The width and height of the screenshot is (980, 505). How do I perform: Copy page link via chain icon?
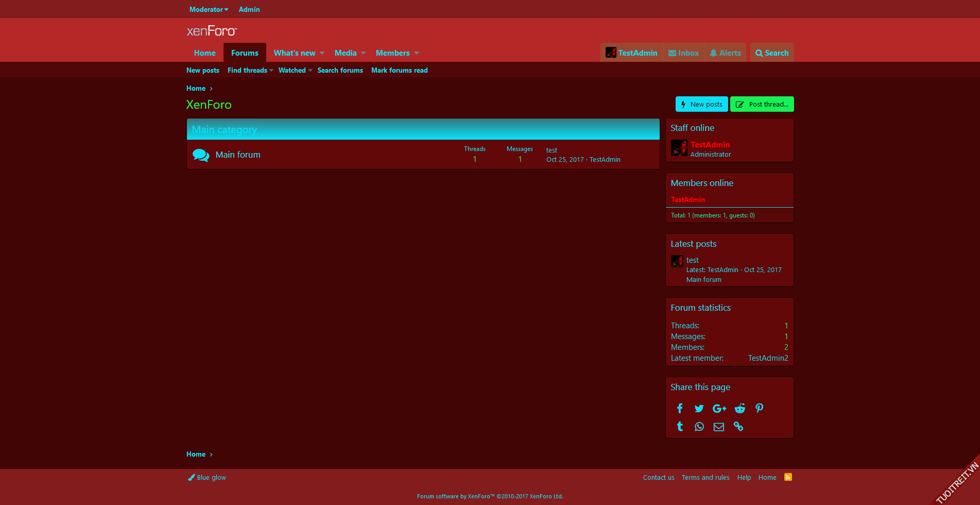738,427
